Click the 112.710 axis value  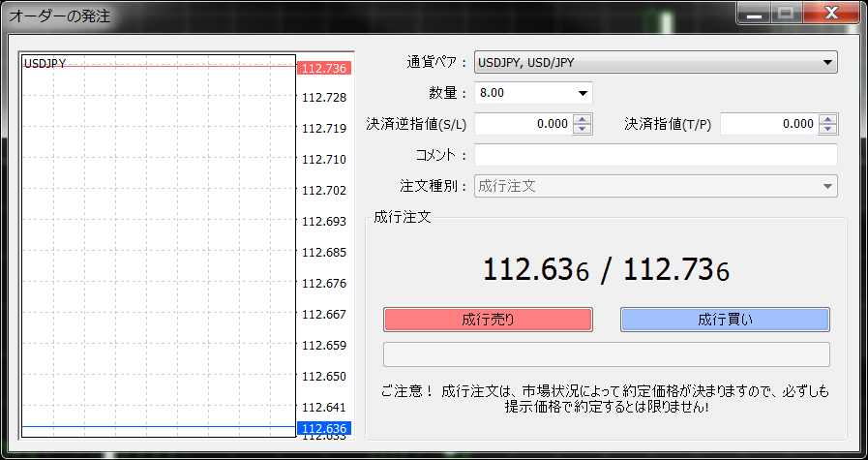[324, 160]
